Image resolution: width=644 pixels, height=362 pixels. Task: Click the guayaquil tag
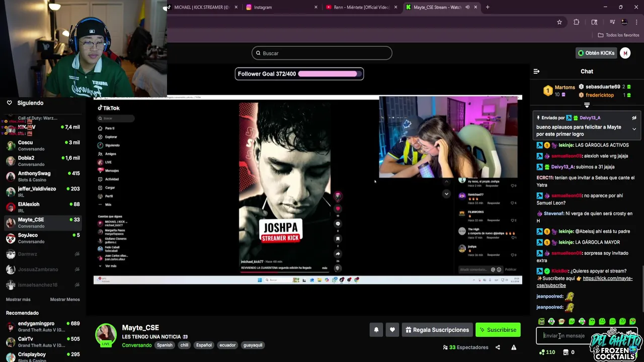tap(253, 345)
